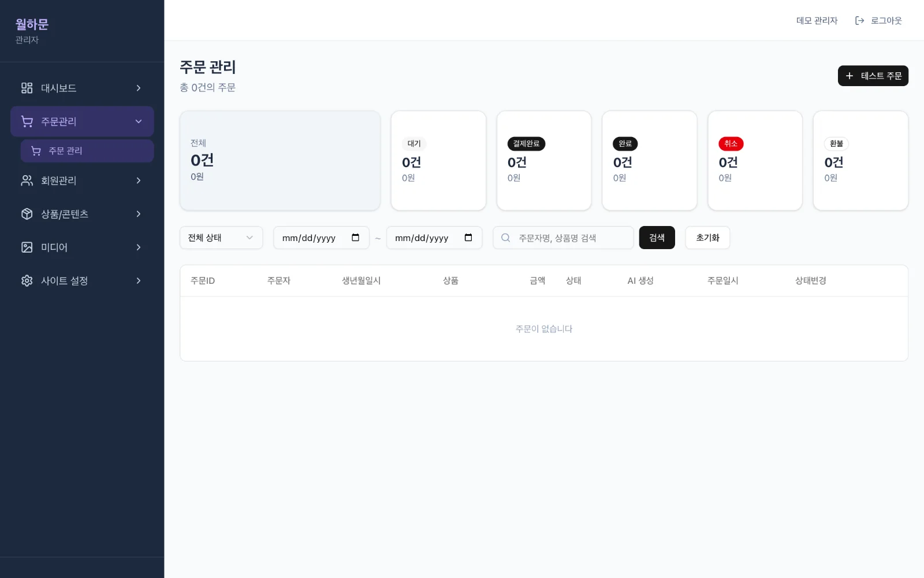Screen dimensions: 924x578
Task: Click the 총 0건의 주문 subtitle
Action: pyautogui.click(x=207, y=87)
